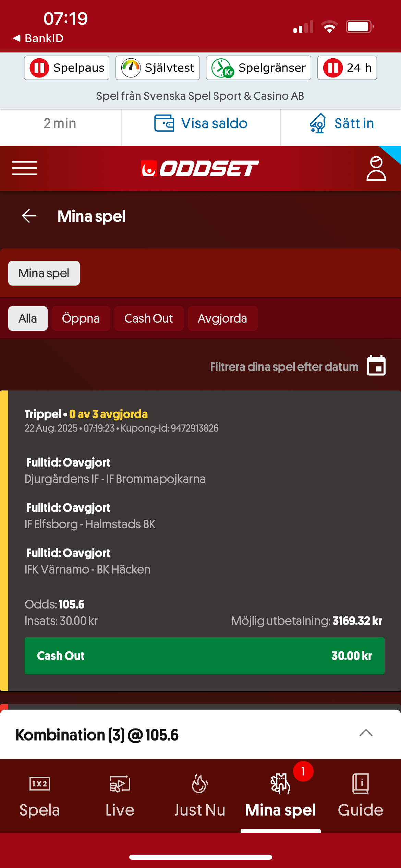The height and width of the screenshot is (868, 401).
Task: Open the user profile icon
Action: 376,168
